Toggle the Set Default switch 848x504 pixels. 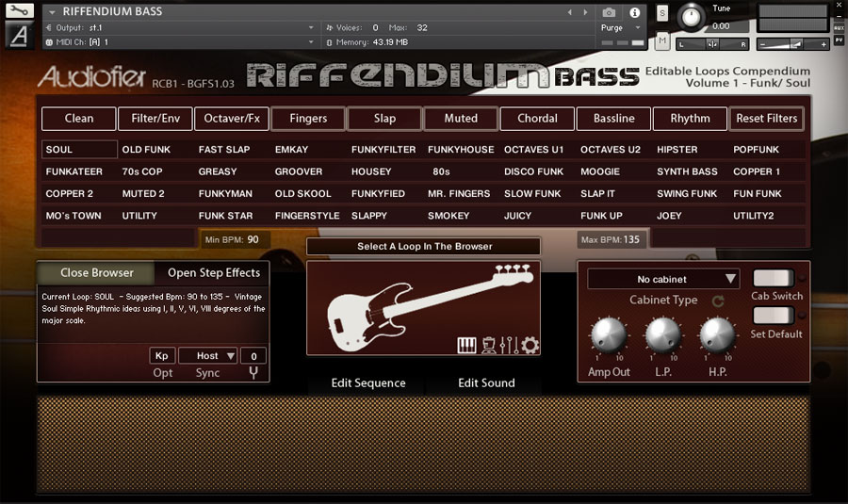click(x=773, y=316)
